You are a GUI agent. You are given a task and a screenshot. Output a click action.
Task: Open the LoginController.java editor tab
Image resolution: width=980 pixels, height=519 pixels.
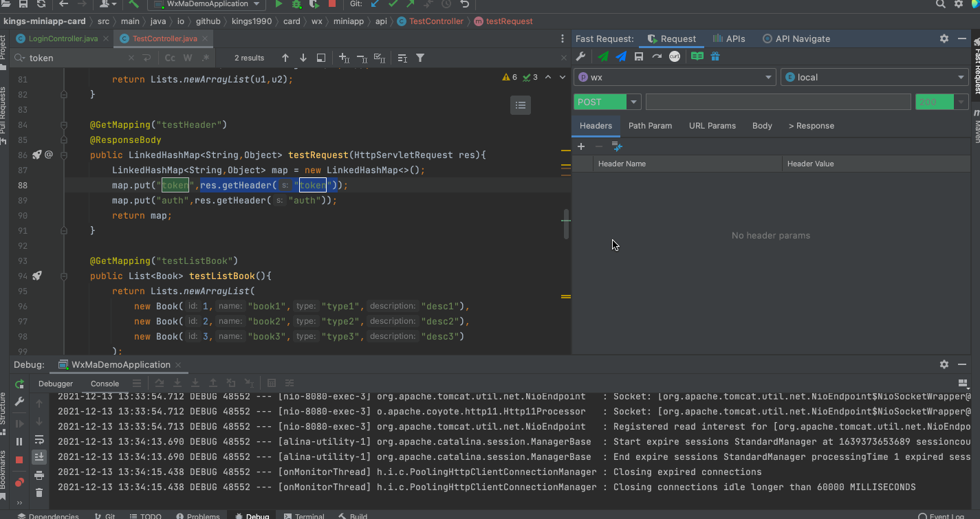point(62,38)
